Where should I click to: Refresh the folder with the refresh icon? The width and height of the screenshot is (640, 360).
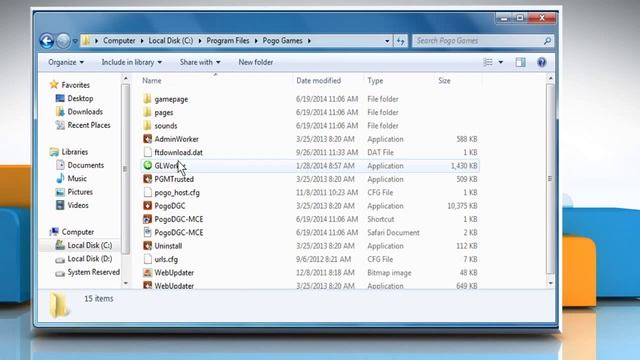[x=401, y=41]
